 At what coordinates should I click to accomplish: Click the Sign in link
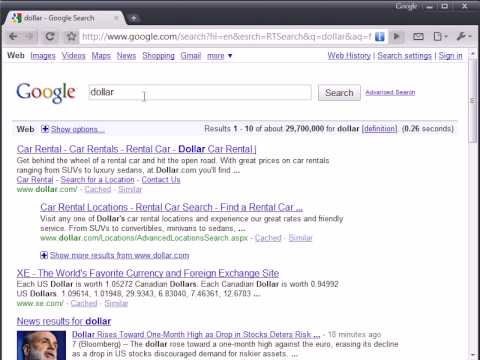450,56
